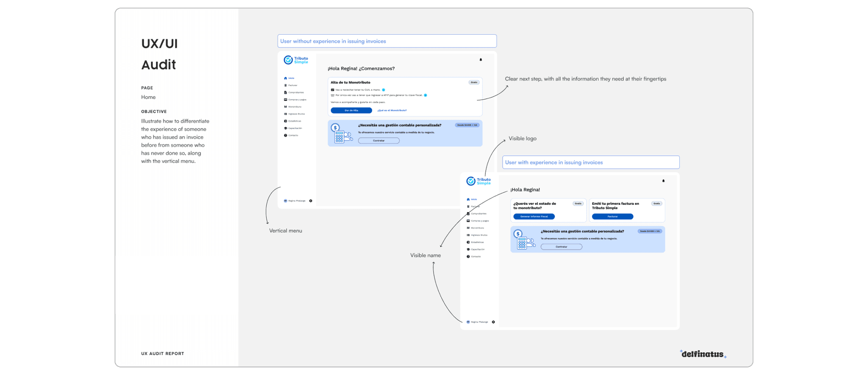Click the Desde $4499 + IVA badge in ¿Comenzamos? mockup
Image resolution: width=868 pixels, height=375 pixels.
click(467, 125)
